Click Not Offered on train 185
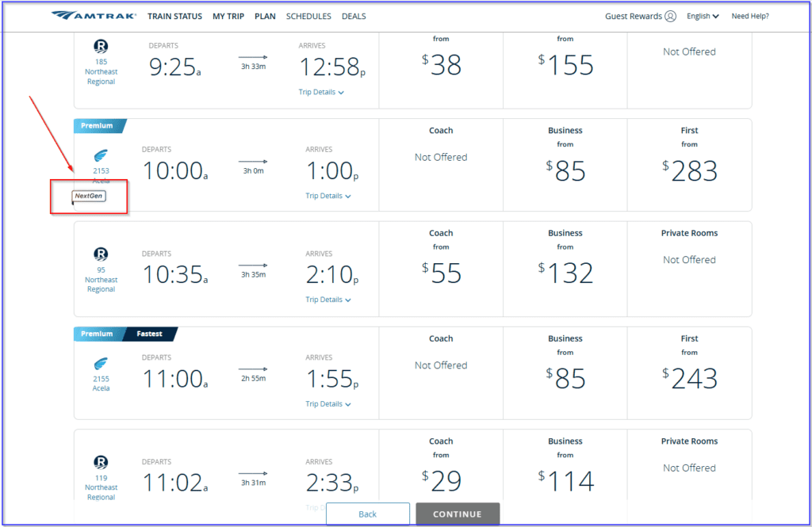The image size is (812, 527). (x=690, y=52)
